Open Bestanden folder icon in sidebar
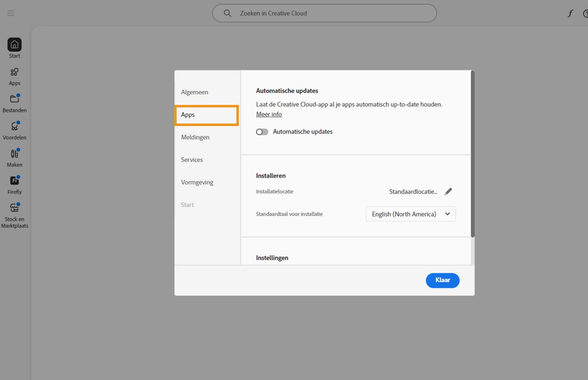This screenshot has height=380, width=588. [x=14, y=99]
